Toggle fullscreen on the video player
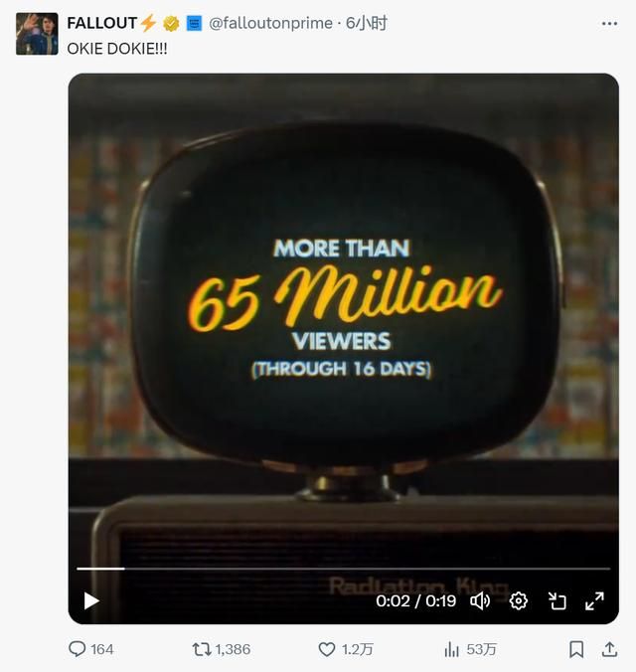The image size is (636, 672). tap(594, 600)
